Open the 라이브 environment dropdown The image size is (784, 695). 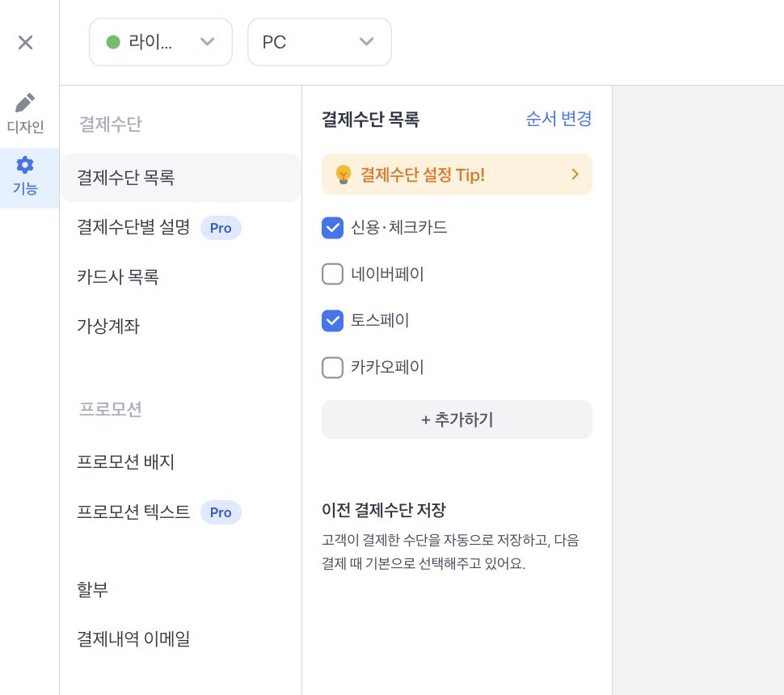click(161, 42)
